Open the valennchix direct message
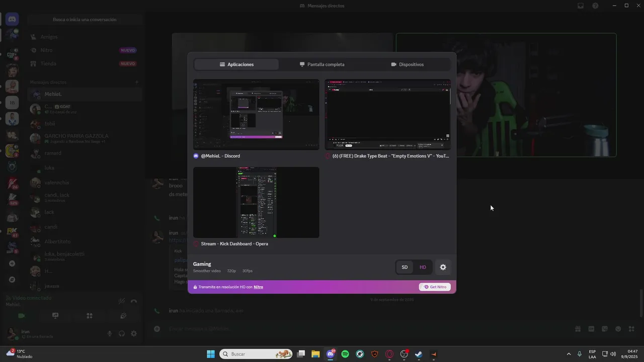644x362 pixels. [x=85, y=183]
